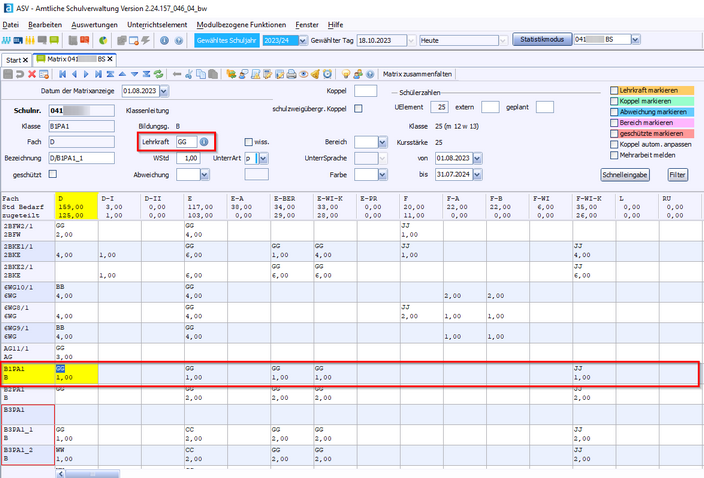The height and width of the screenshot is (478, 704).
Task: Select the B3PA1_2 row header
Action: (x=28, y=455)
